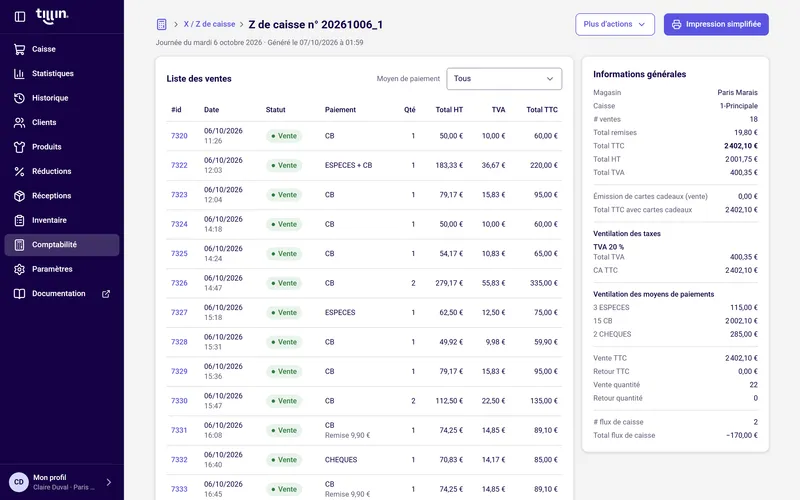
Task: Open Caisse via the shopping cart icon
Action: 19,49
